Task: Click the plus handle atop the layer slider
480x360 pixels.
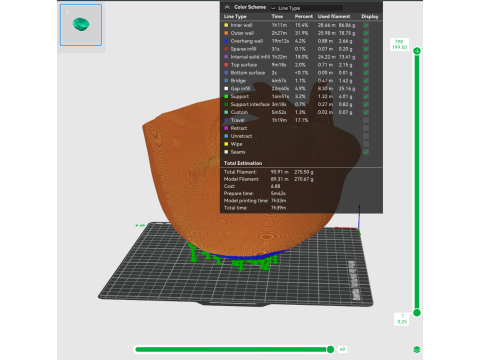Action: (x=417, y=51)
